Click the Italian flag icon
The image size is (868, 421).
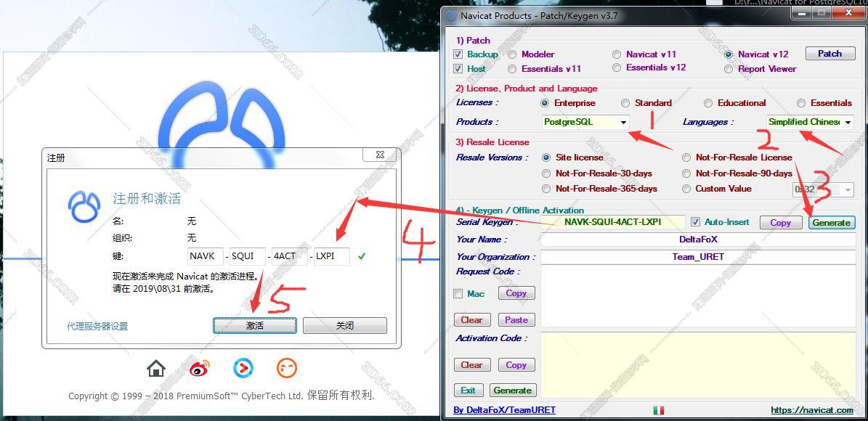tap(658, 410)
